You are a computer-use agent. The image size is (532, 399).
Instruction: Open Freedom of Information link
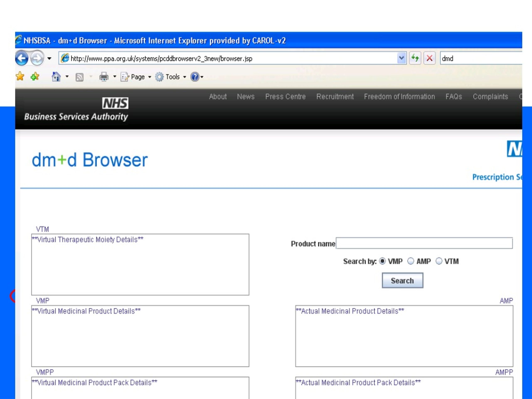click(x=399, y=96)
